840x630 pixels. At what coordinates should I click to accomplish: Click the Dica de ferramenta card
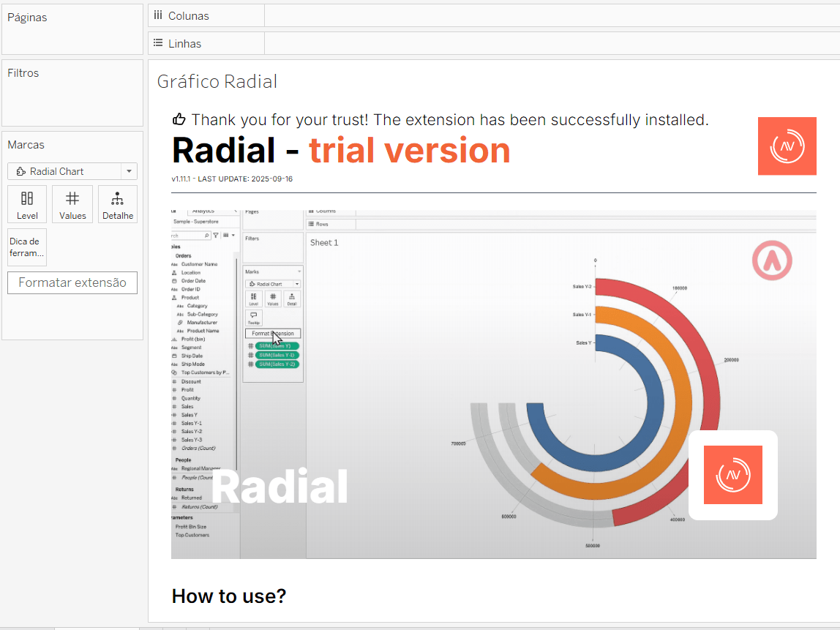tap(27, 247)
